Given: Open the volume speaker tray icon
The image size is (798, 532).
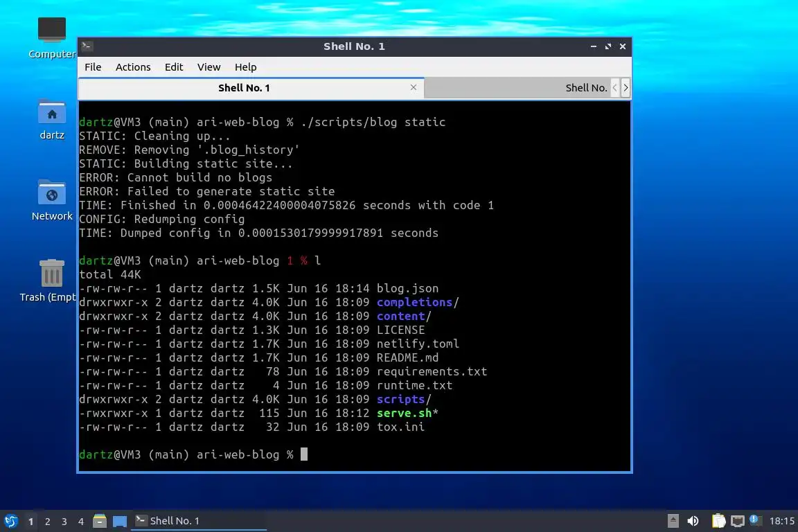Looking at the screenshot, I should pos(693,521).
